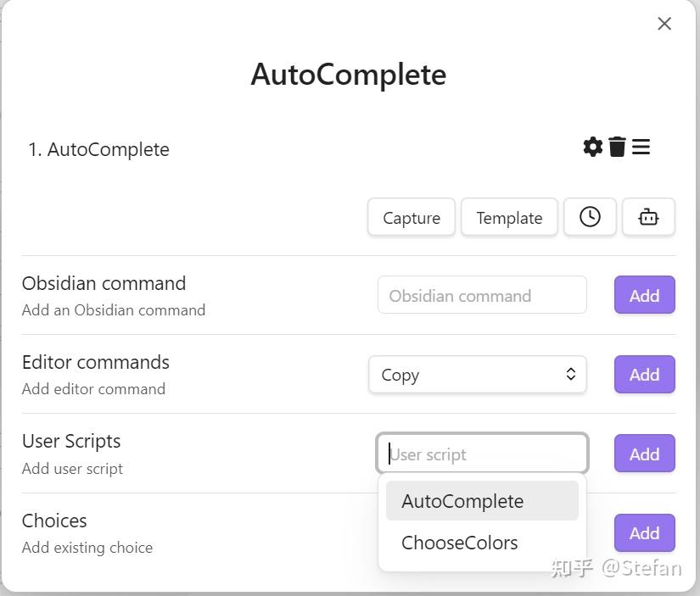Click the AutoComplete heading title
This screenshot has width=700, height=596.
pyautogui.click(x=349, y=75)
